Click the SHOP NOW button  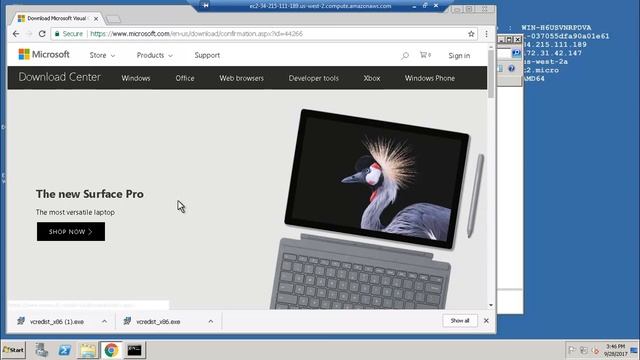click(71, 231)
